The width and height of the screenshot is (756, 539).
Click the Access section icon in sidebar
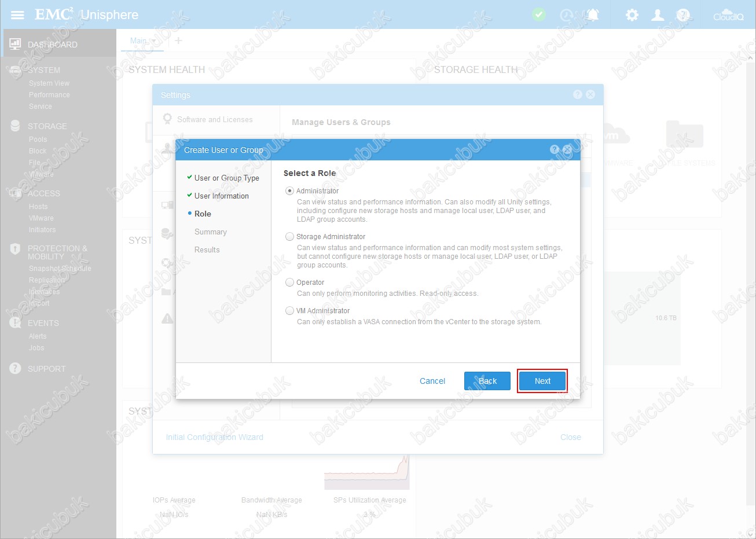pyautogui.click(x=16, y=193)
